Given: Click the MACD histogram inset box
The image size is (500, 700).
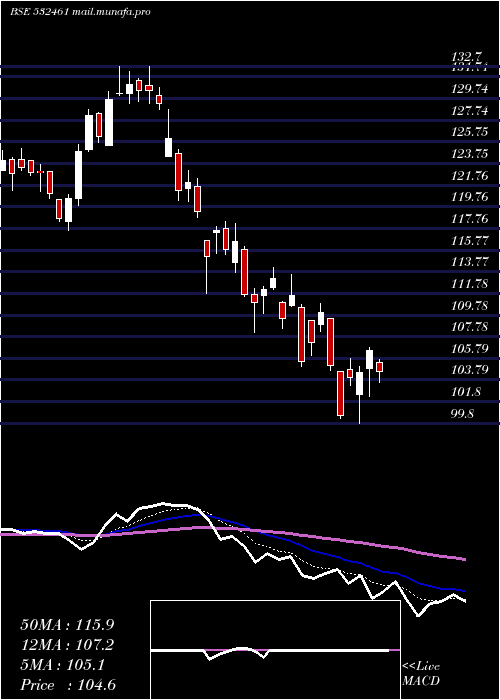Looking at the screenshot, I should point(275,650).
